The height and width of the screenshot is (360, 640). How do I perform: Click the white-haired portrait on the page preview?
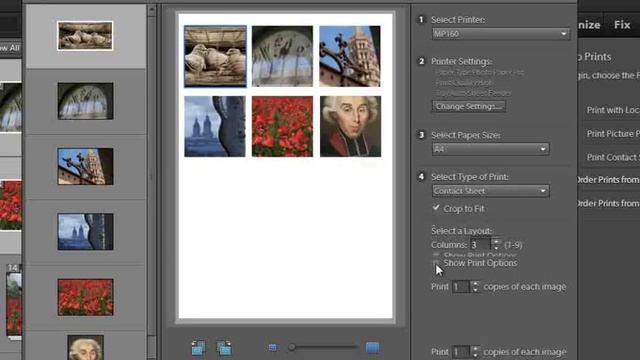(350, 127)
